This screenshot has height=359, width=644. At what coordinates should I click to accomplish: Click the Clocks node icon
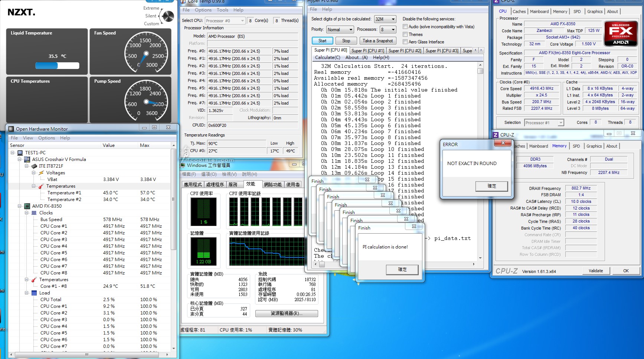coord(34,213)
